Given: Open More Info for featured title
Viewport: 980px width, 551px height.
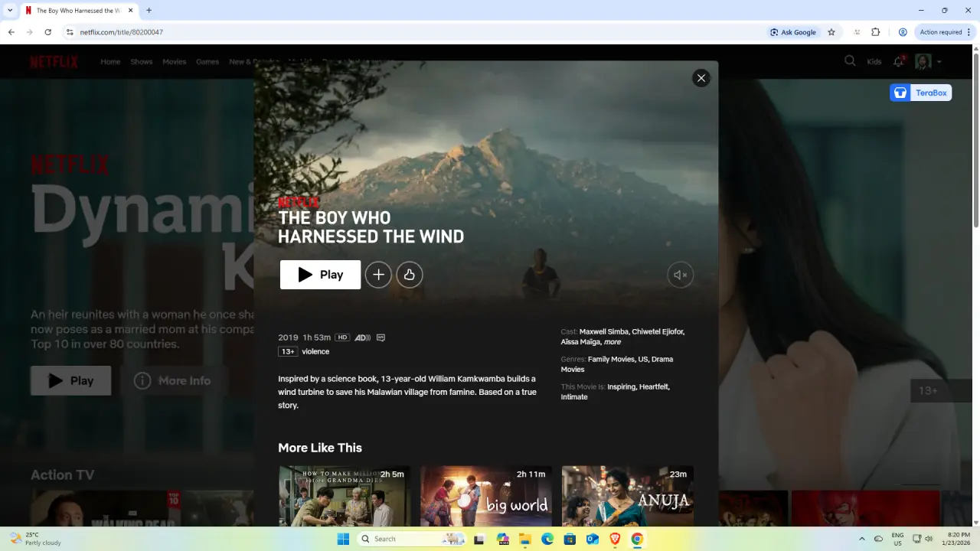Looking at the screenshot, I should tap(172, 380).
